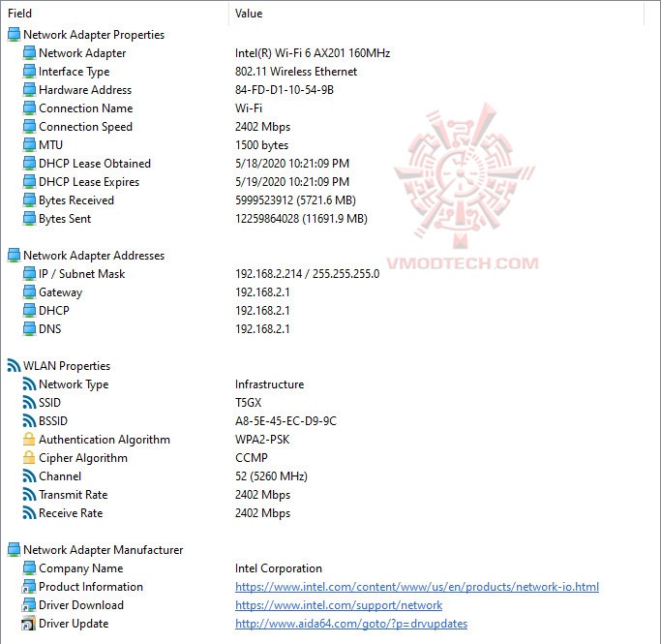Screen dimensions: 661x644
Task: Select the Connection Speed value 2402 Mbps
Action: click(262, 127)
